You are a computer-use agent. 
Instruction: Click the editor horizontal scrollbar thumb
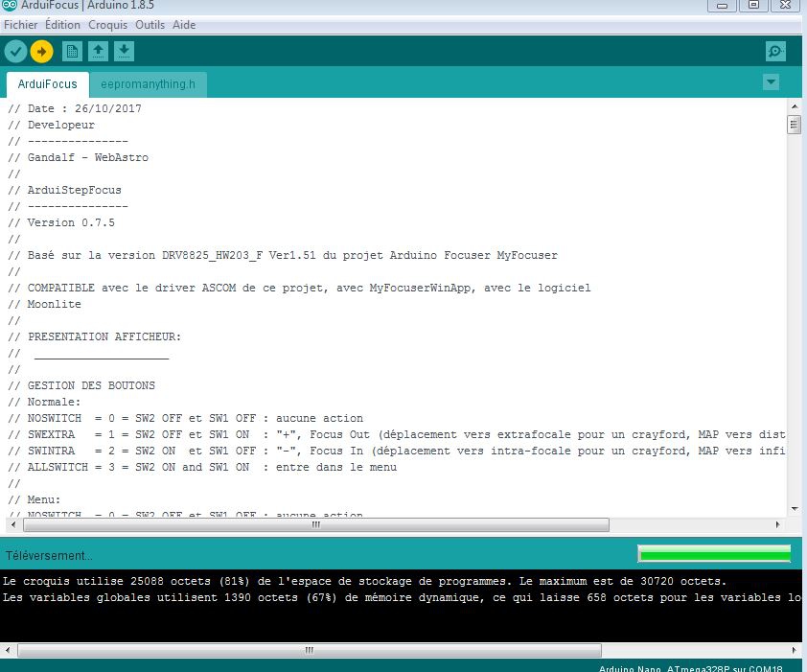click(316, 524)
